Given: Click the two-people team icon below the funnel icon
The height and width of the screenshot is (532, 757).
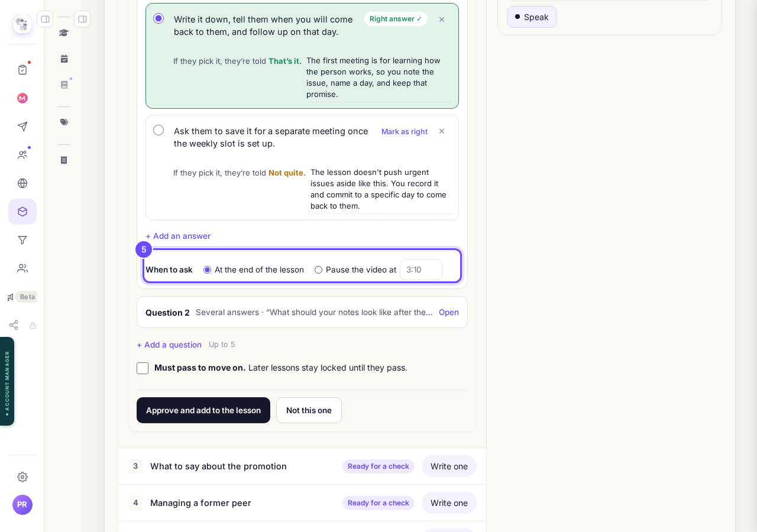Looking at the screenshot, I should pos(22,268).
